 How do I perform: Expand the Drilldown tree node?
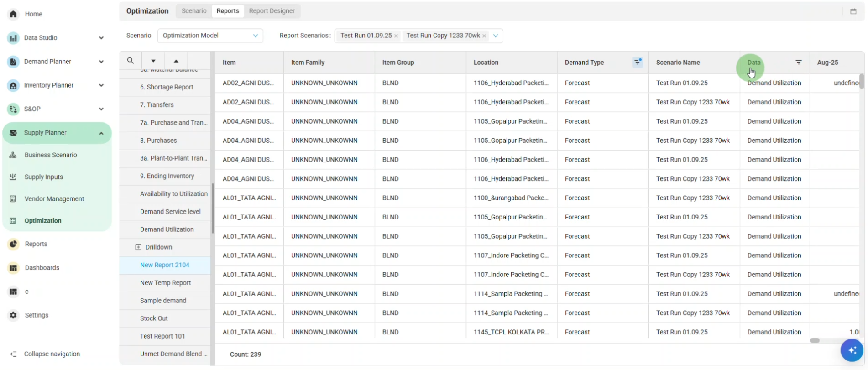pyautogui.click(x=138, y=247)
